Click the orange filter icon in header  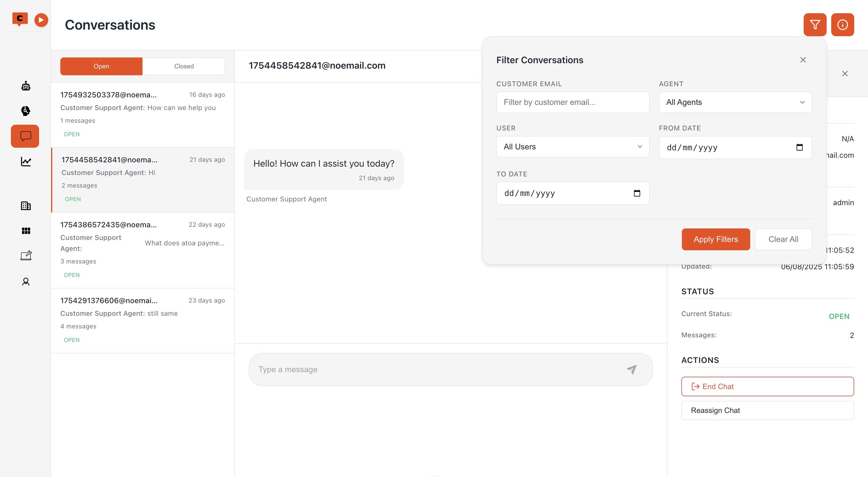(815, 25)
